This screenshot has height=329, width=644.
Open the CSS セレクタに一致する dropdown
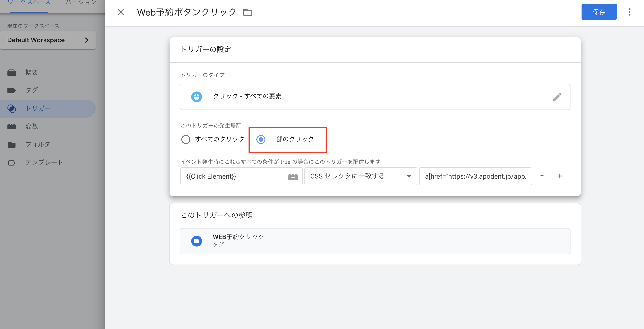pos(361,176)
